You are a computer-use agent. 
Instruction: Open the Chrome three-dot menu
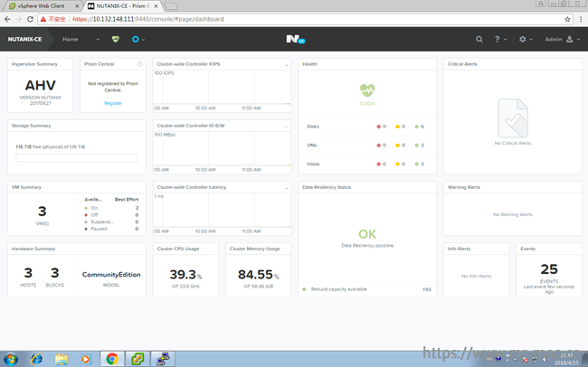(581, 19)
